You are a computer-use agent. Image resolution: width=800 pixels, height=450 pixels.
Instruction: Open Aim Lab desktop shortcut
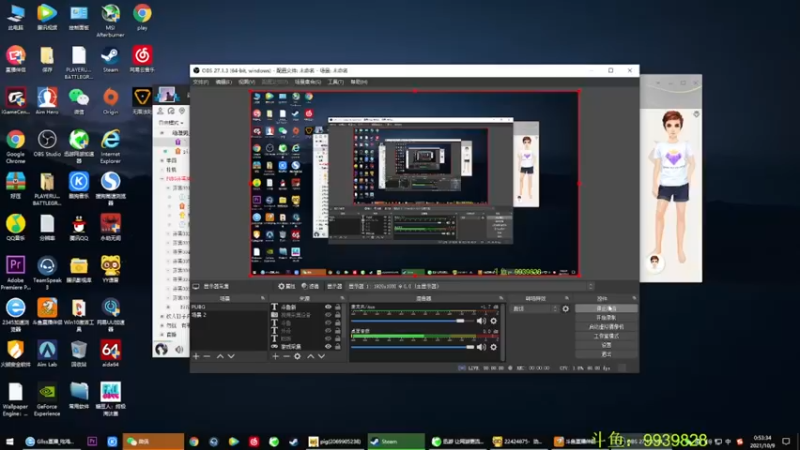point(47,354)
